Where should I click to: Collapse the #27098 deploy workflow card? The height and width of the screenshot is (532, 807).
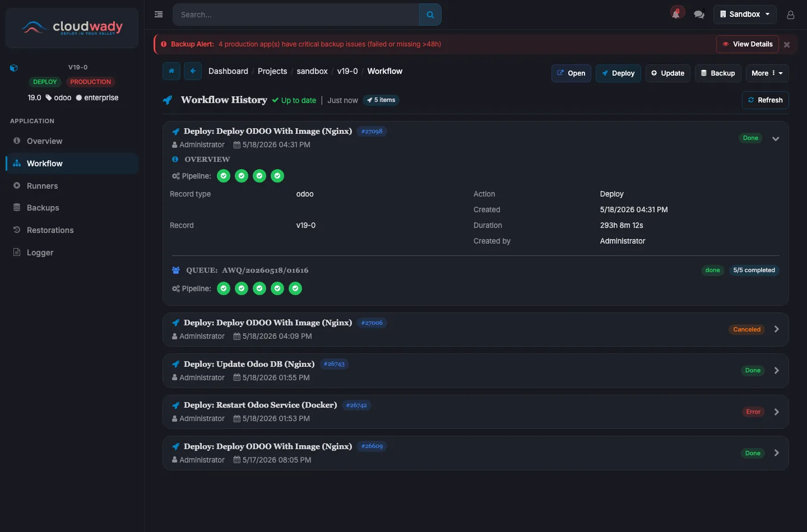tap(776, 139)
